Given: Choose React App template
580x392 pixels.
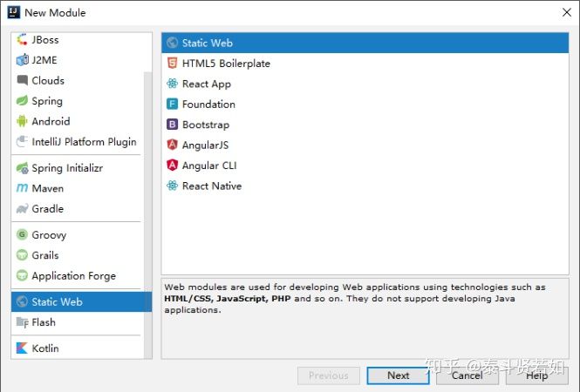Looking at the screenshot, I should (x=208, y=84).
